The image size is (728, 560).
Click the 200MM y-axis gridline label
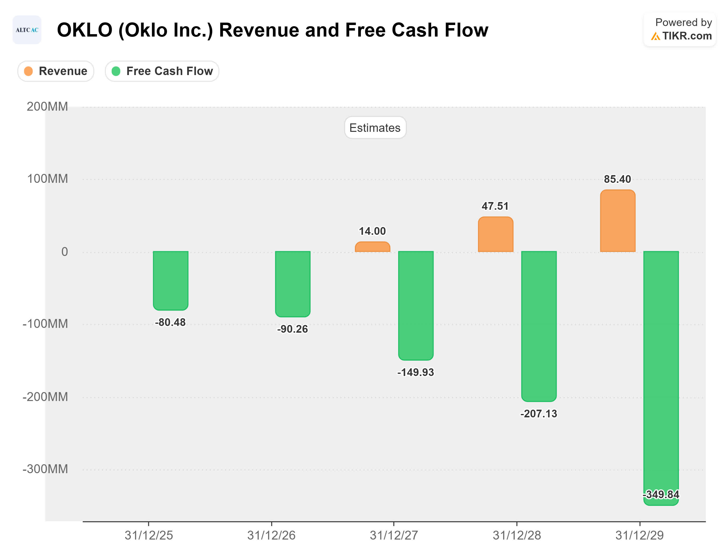47,107
